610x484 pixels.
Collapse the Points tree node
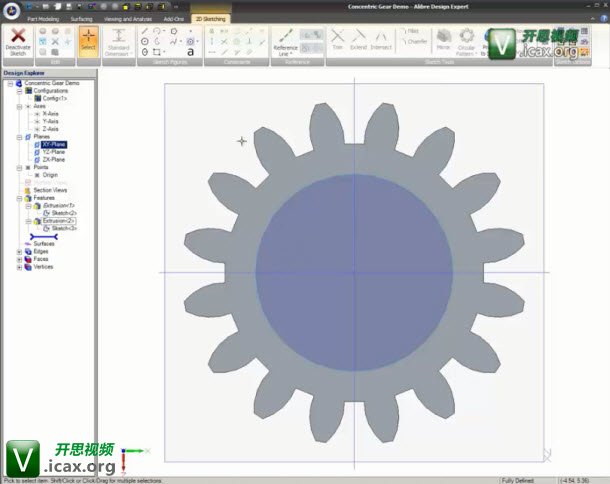19,168
